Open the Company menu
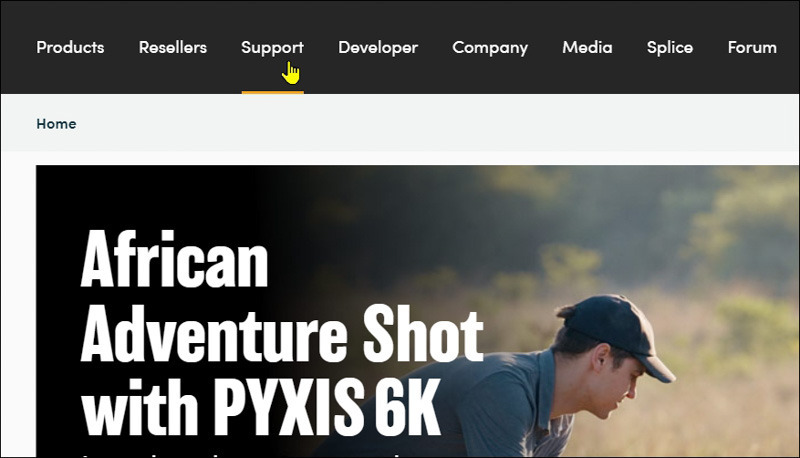800x458 pixels. 490,48
